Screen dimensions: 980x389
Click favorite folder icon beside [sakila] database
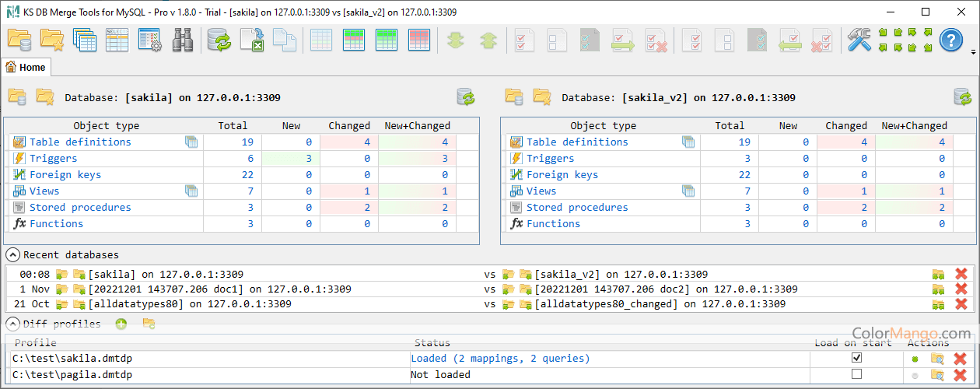pyautogui.click(x=45, y=97)
